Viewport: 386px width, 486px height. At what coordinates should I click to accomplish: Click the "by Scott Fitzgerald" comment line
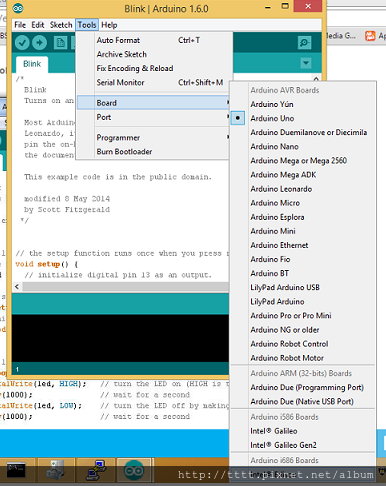pos(67,209)
